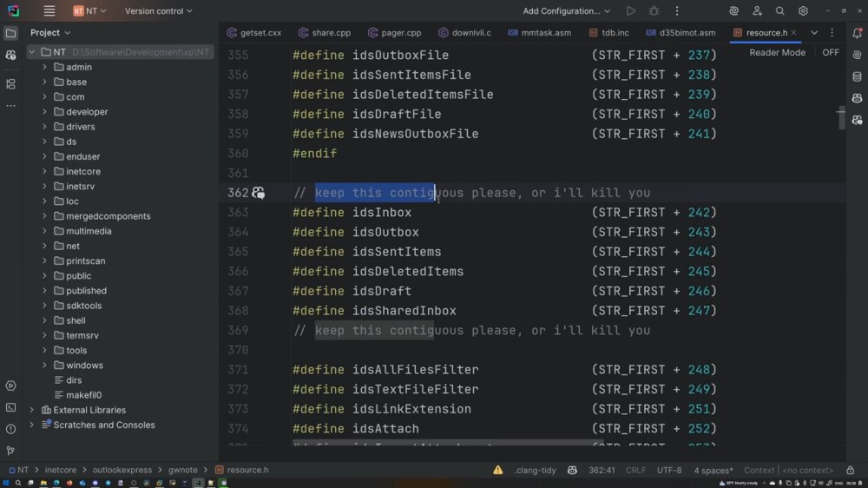Viewport: 868px width, 488px height.
Task: Toggle Reader Mode OFF switch
Action: click(x=831, y=53)
